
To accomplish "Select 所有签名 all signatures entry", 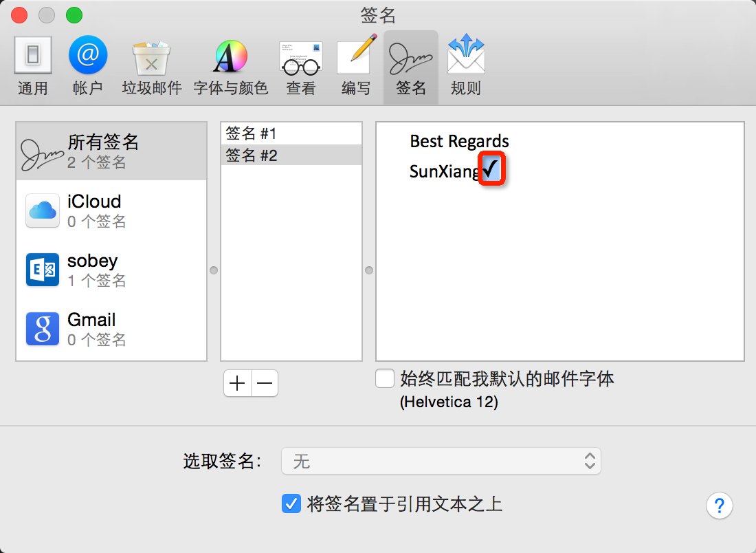I will point(111,151).
